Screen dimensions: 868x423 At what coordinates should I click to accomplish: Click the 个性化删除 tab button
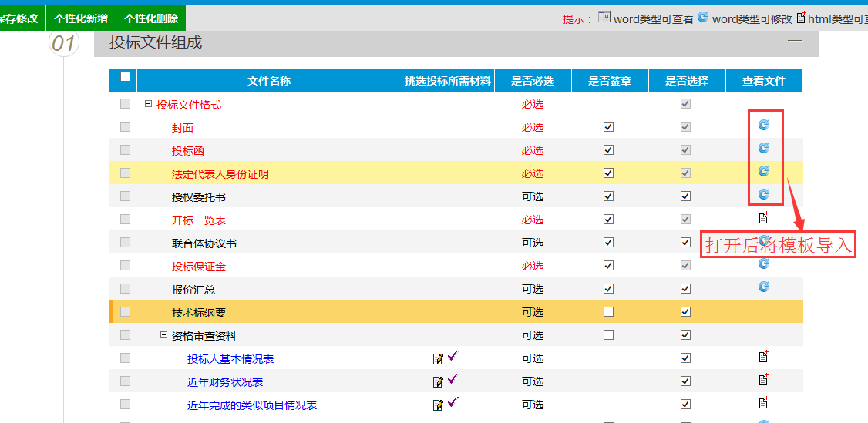tap(151, 18)
